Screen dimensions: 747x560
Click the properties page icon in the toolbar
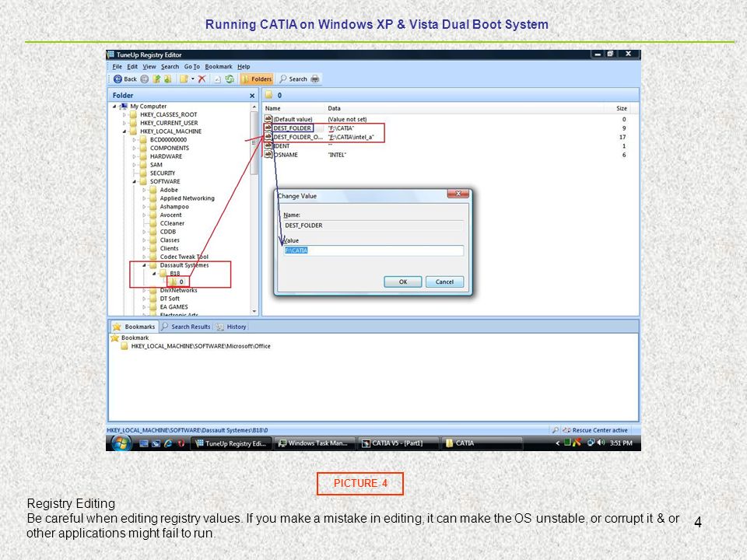point(217,79)
